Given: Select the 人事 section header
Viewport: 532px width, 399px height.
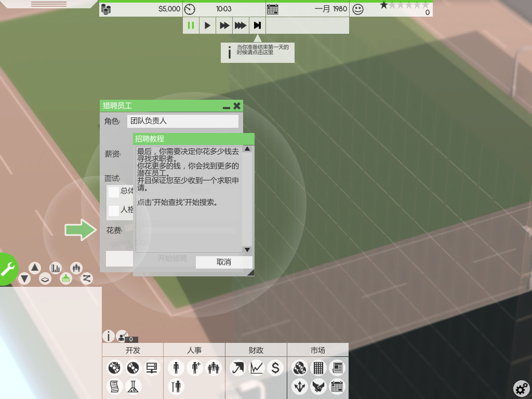Looking at the screenshot, I should pyautogui.click(x=194, y=350).
